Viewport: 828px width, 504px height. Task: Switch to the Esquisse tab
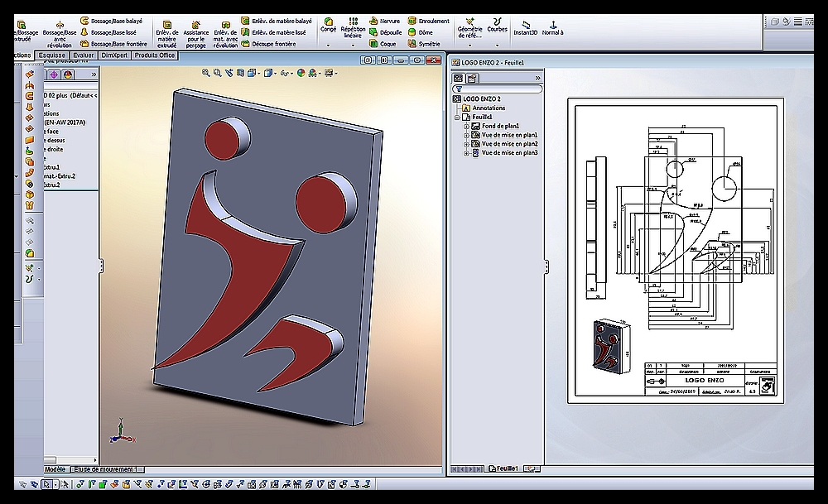tap(51, 55)
